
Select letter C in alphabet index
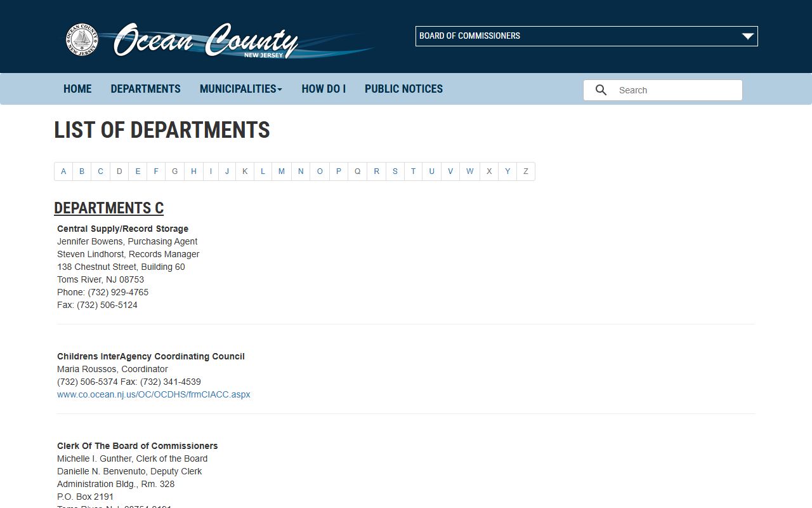click(x=100, y=171)
